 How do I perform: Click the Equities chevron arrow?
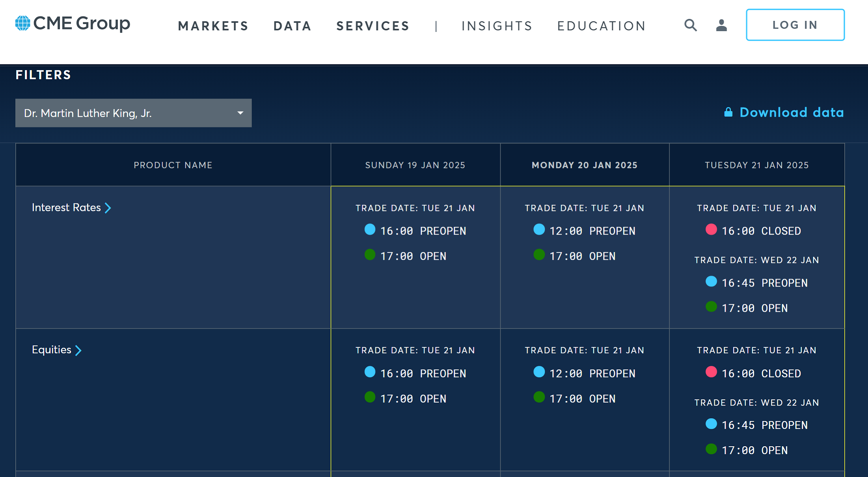[78, 350]
